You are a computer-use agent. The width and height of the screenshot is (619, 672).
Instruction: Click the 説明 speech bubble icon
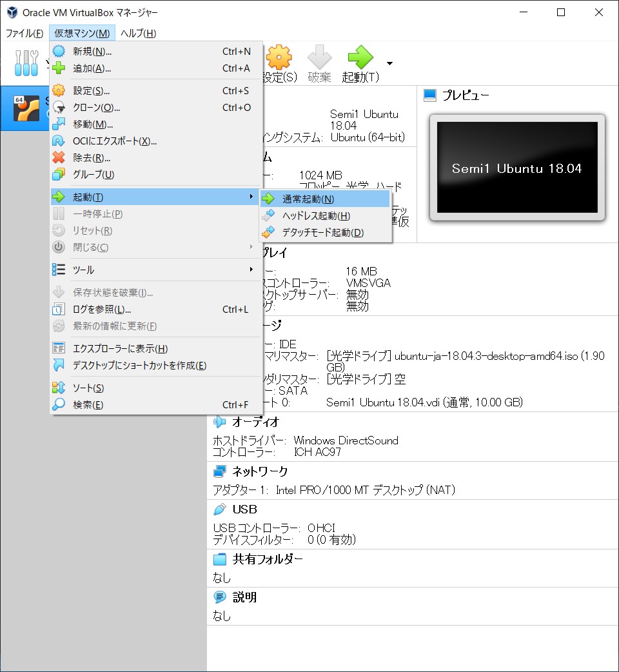220,597
